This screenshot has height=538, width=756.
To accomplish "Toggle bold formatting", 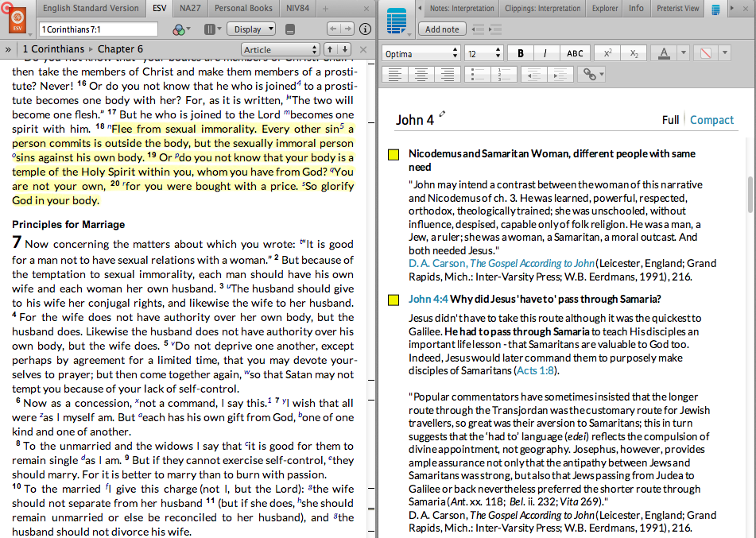I will [520, 53].
